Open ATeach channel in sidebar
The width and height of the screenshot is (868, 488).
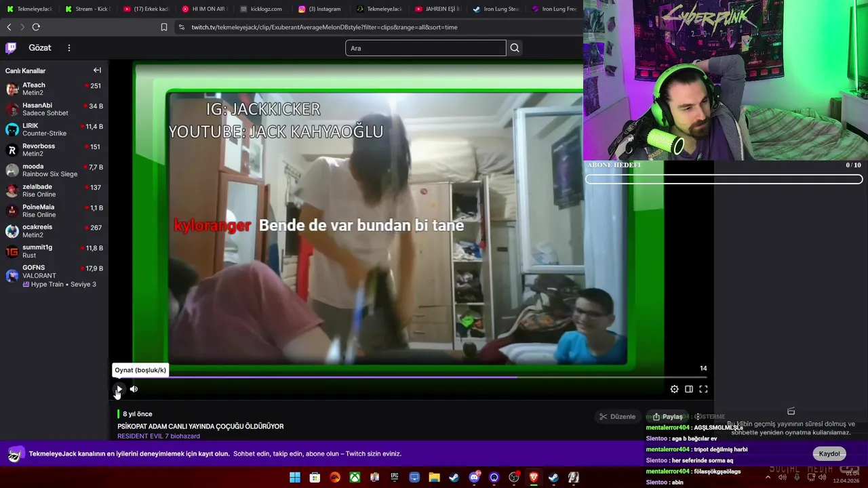(54, 89)
